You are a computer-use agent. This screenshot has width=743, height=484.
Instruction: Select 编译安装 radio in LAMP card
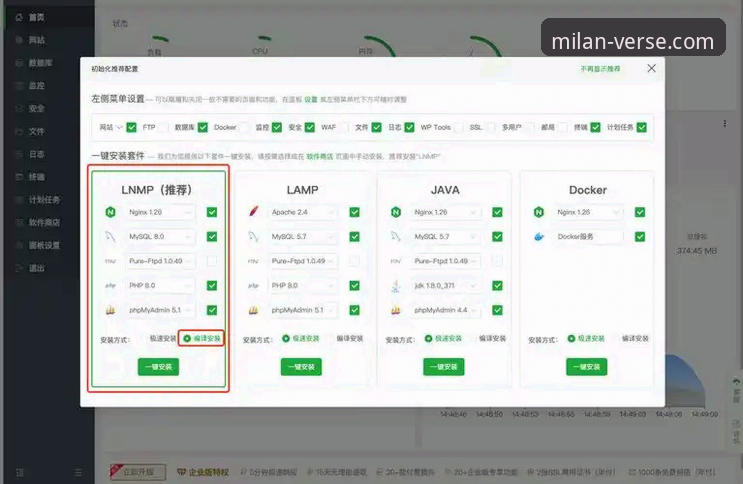coord(346,338)
